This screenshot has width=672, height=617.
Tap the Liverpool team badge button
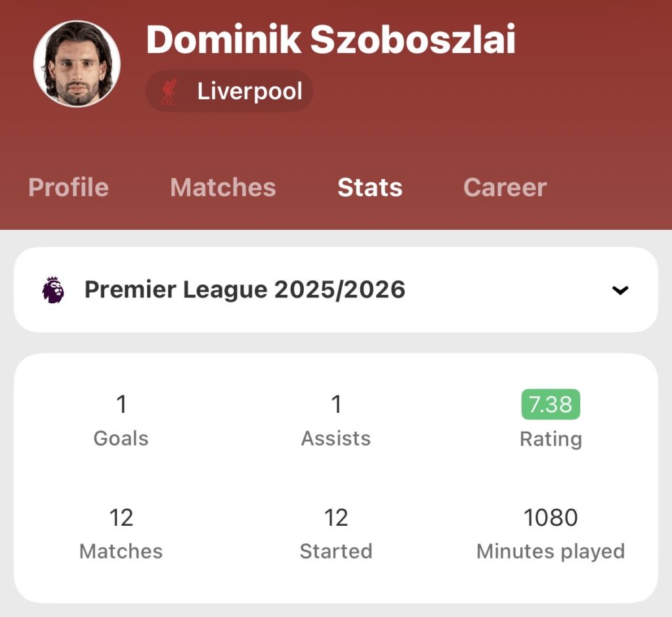click(x=229, y=91)
